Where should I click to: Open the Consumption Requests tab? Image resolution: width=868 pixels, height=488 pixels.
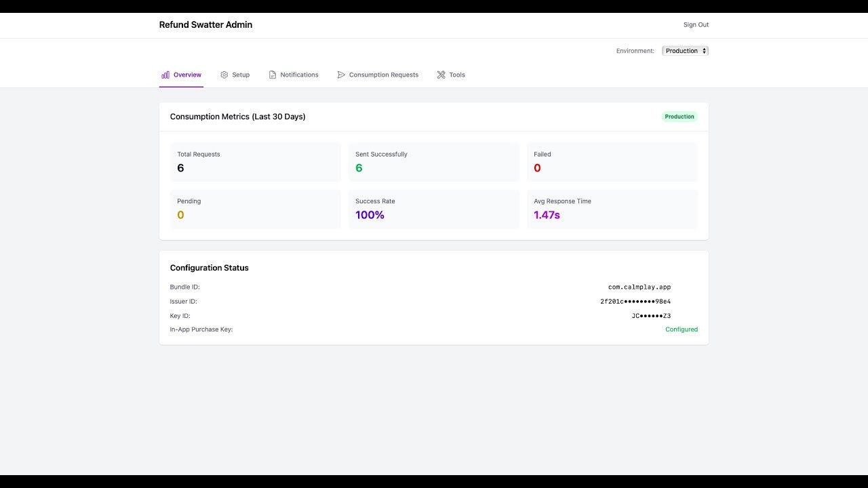378,75
